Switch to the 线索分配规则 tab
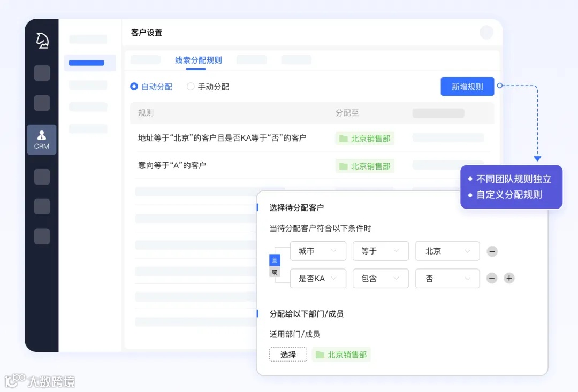Screen dimensions: 578x392 [x=198, y=61]
